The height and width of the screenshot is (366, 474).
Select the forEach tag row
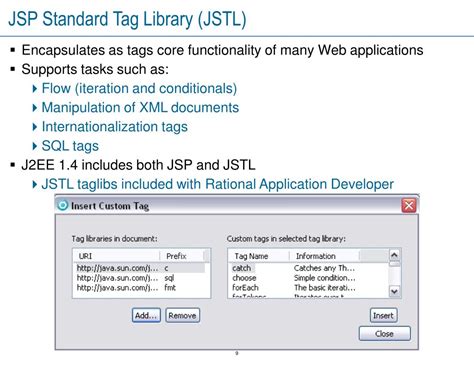pyautogui.click(x=308, y=287)
